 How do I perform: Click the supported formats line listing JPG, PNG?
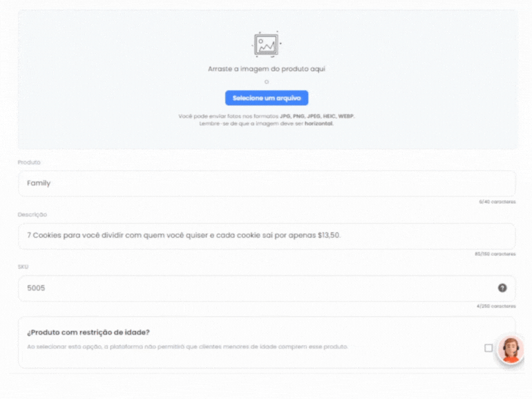(x=266, y=116)
